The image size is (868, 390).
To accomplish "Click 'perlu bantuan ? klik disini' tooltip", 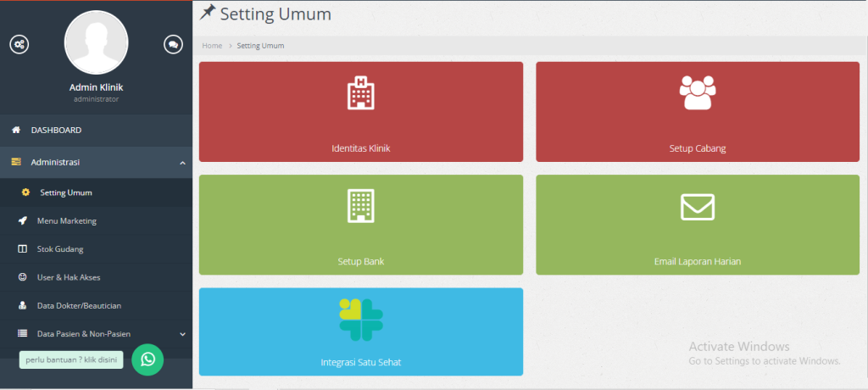I will pos(71,359).
